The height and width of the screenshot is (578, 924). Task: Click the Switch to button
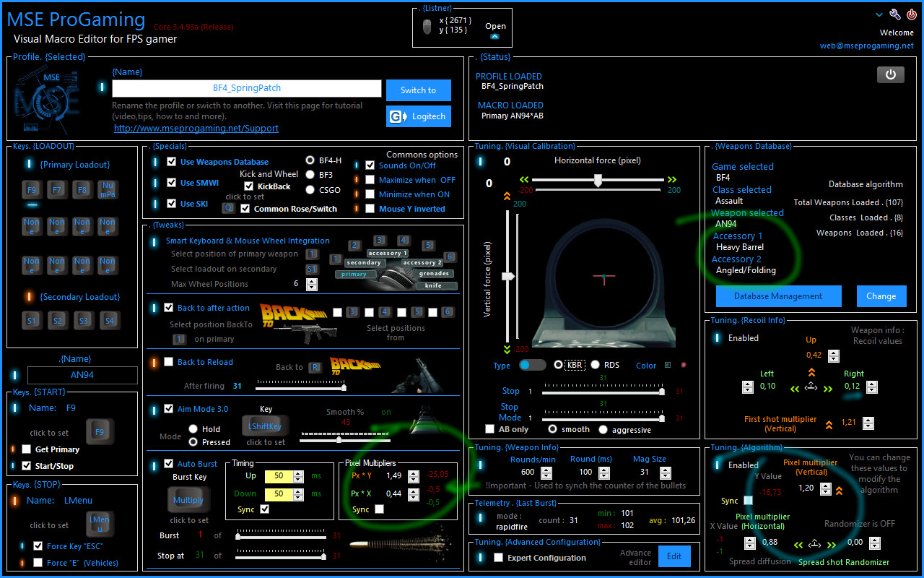coord(419,90)
